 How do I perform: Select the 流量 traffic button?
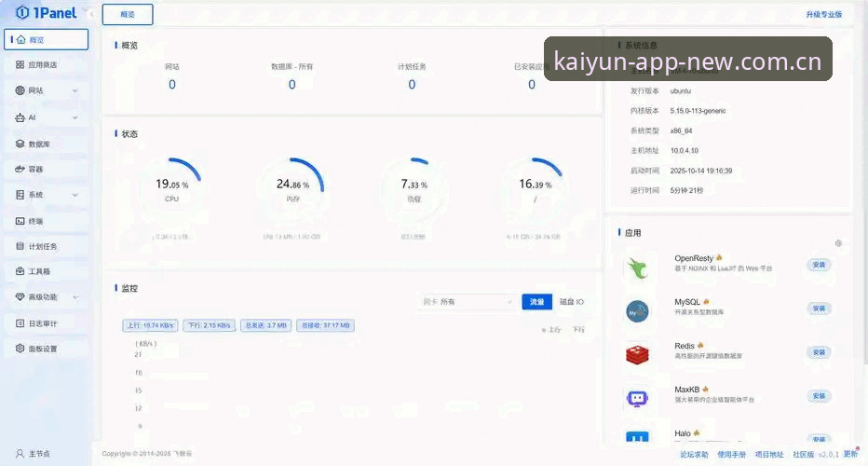537,302
